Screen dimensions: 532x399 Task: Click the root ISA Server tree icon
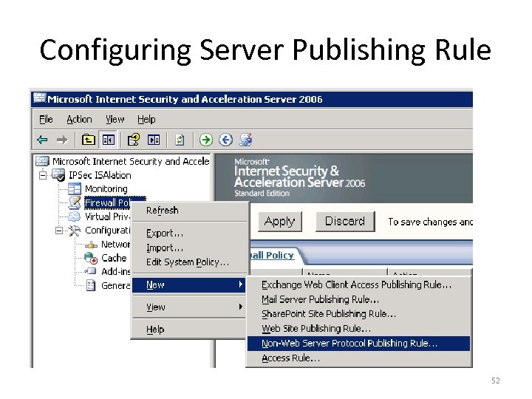(42, 161)
